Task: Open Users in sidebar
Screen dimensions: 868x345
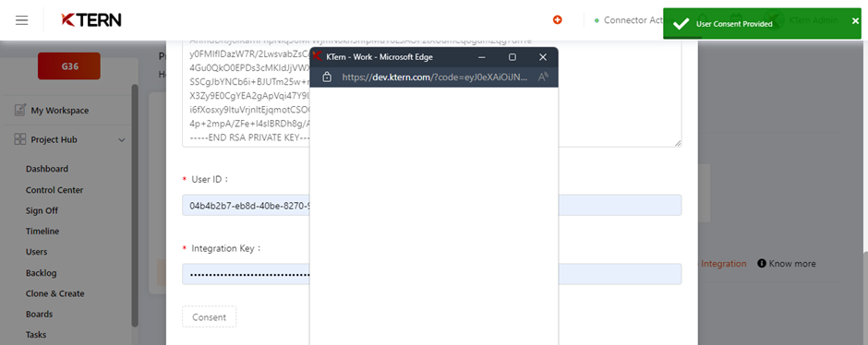Action: pyautogui.click(x=37, y=252)
